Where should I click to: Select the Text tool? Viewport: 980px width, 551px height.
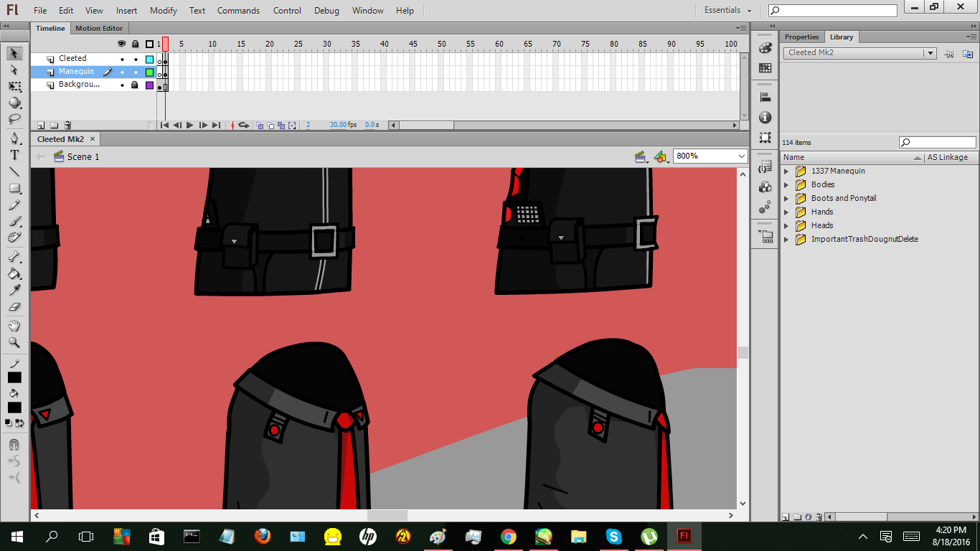click(14, 155)
